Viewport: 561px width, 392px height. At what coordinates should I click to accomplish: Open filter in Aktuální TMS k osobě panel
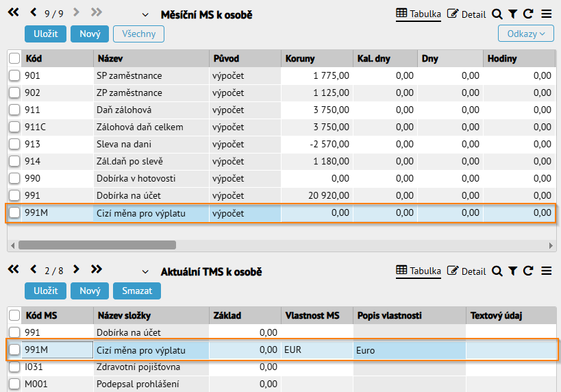[512, 271]
